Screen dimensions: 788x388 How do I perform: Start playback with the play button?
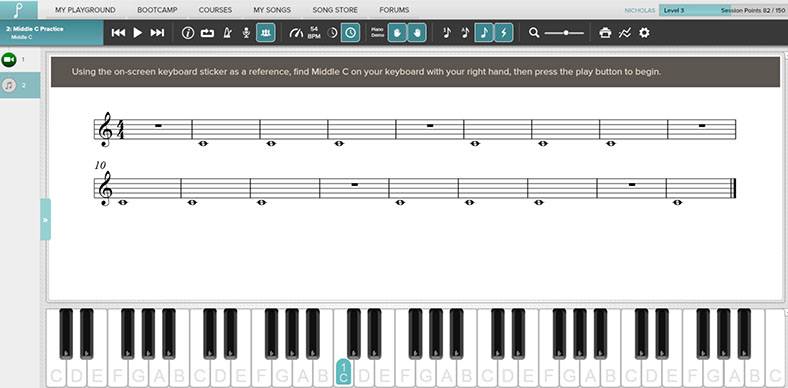[x=138, y=33]
